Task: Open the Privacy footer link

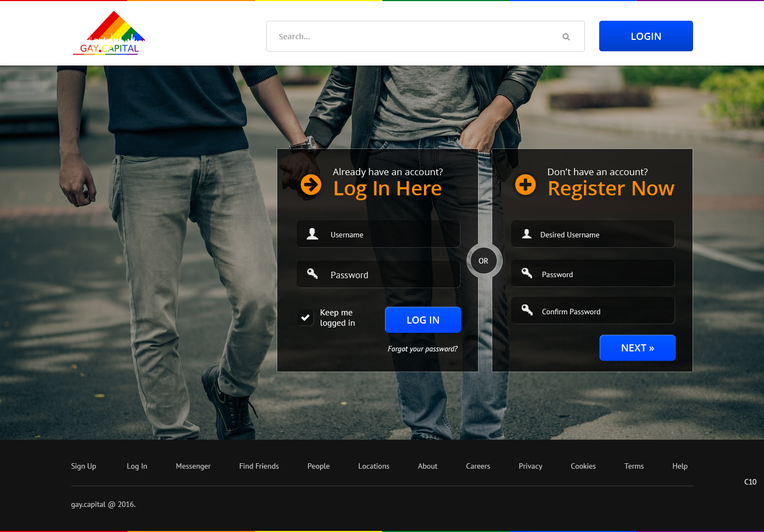Action: tap(530, 466)
